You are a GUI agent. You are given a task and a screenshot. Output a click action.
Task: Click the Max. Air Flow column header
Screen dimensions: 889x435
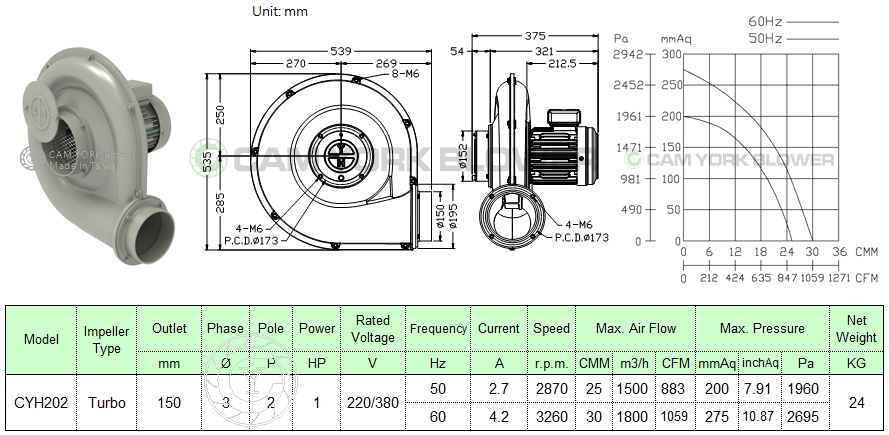click(636, 328)
